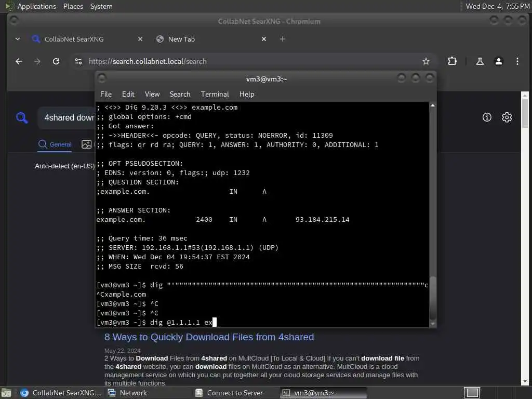The height and width of the screenshot is (399, 532).
Task: Open '8 Ways to Quickly Download Files' result
Action: [209, 337]
